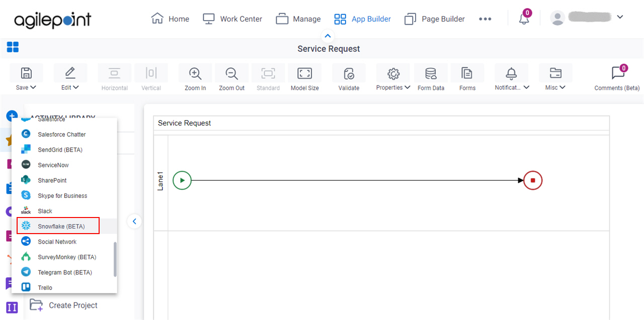This screenshot has height=320, width=644.
Task: Click the Standard zoom tool
Action: click(268, 78)
